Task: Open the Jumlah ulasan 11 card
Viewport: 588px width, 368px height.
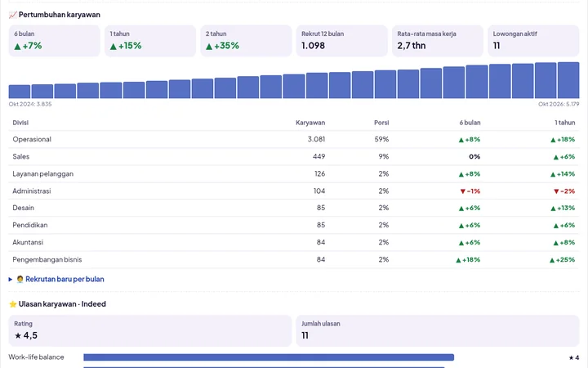Action: click(x=438, y=331)
